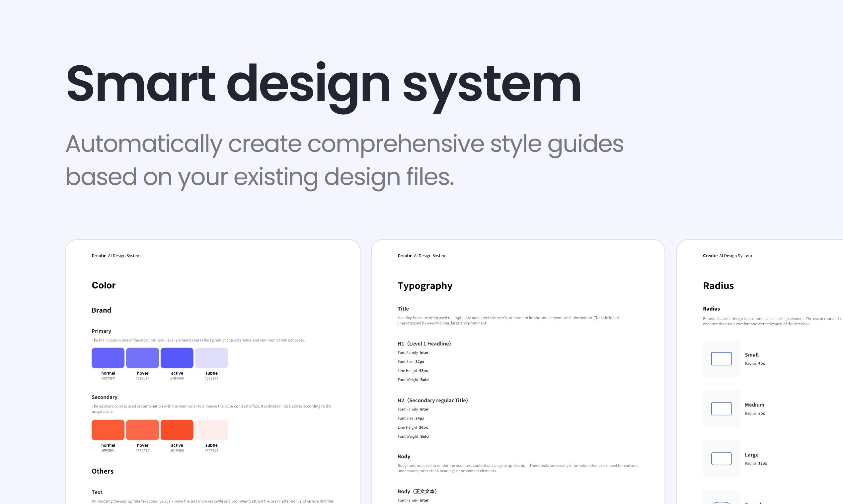Screen dimensions: 843x504
Task: Choose the Primary subtle lavender swatch
Action: [x=211, y=358]
